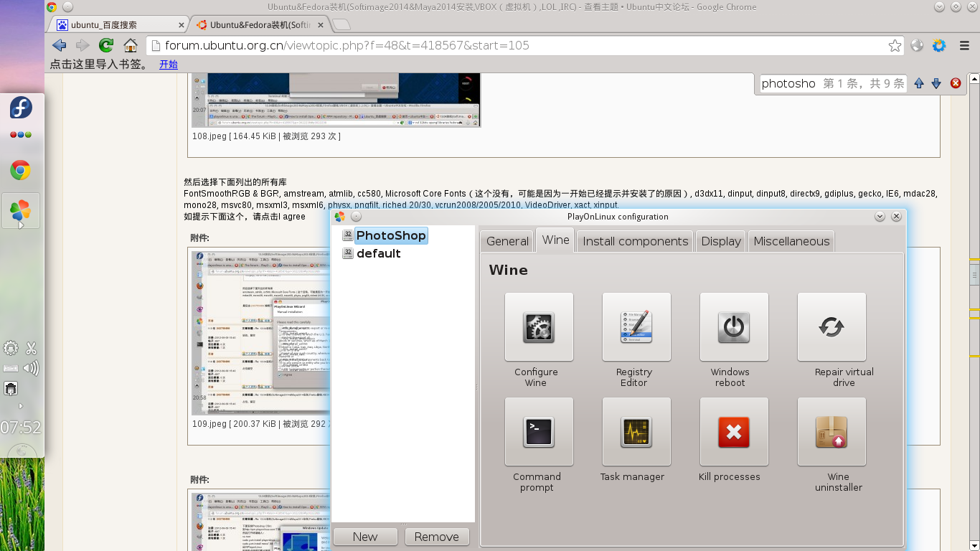Click the 开始 import bookmarks link
This screenshot has width=980, height=551.
[169, 65]
